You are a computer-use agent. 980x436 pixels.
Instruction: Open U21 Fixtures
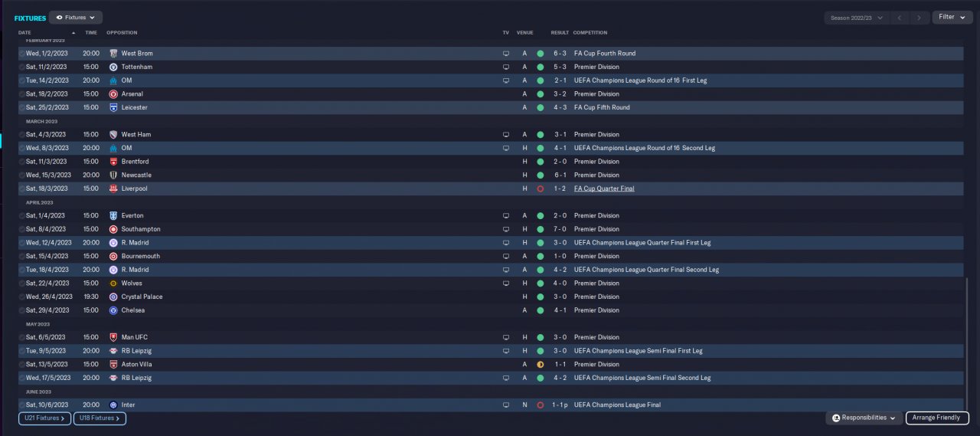(44, 418)
